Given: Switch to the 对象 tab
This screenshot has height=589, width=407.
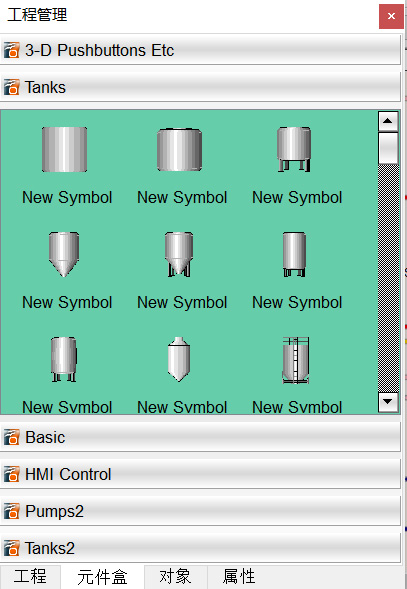Looking at the screenshot, I should tap(176, 577).
